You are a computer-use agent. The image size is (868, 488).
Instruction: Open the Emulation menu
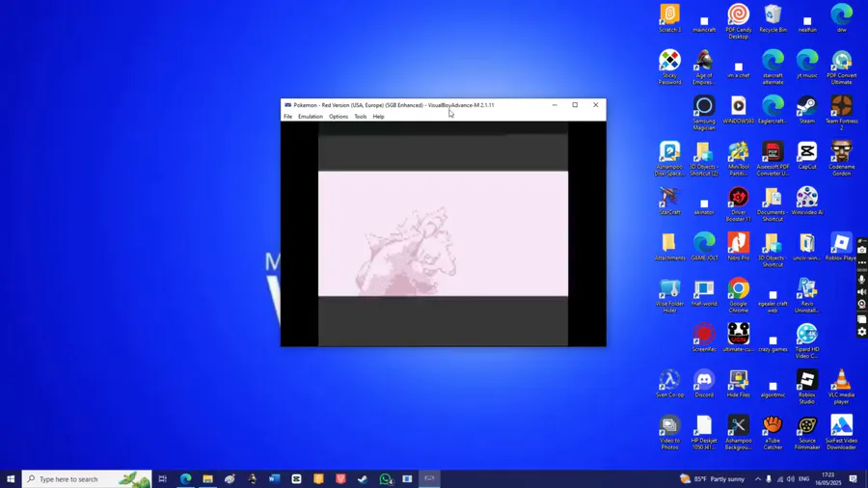click(x=310, y=117)
